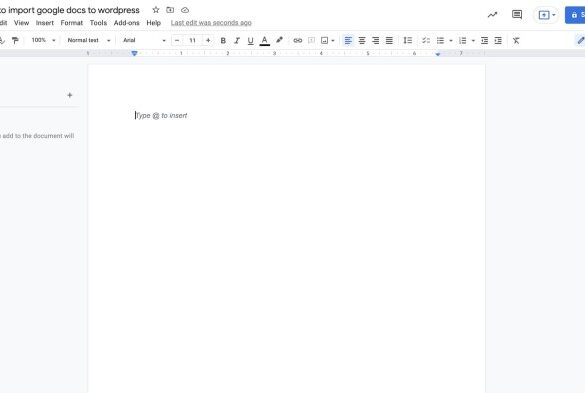Click the left indent marker on ruler
Image resolution: width=585 pixels, height=393 pixels.
[134, 53]
